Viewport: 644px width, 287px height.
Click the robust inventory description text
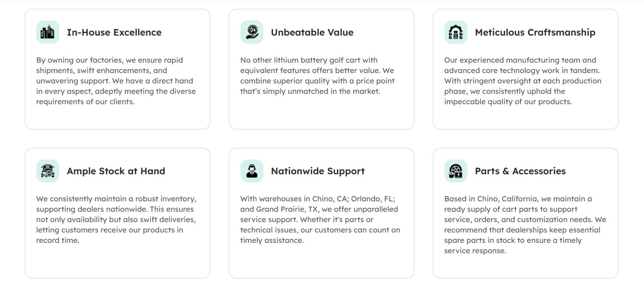click(116, 220)
